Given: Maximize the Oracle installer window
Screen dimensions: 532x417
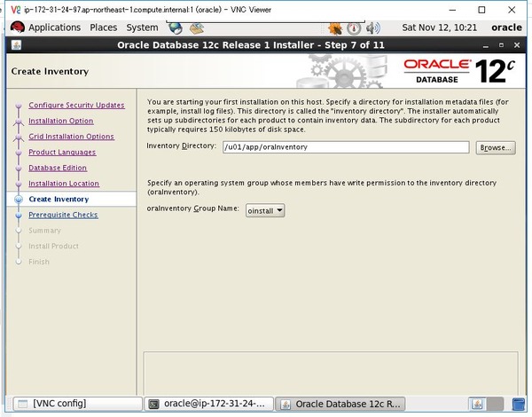Looking at the screenshot, I should (501, 45).
